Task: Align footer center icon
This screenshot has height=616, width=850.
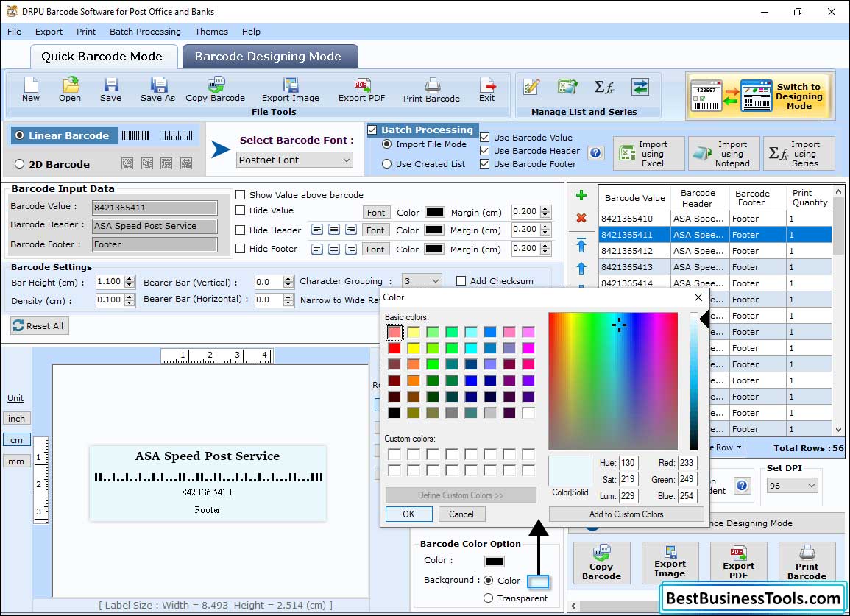Action: pyautogui.click(x=334, y=249)
